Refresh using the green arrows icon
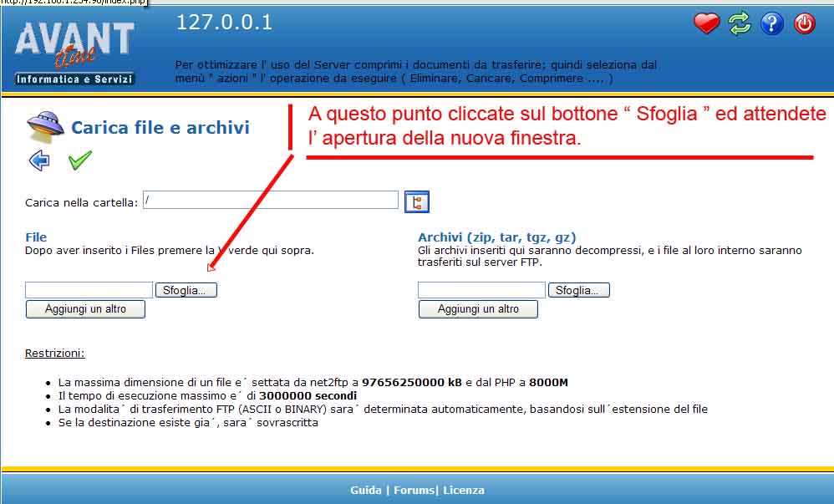The height and width of the screenshot is (504, 834). tap(740, 23)
